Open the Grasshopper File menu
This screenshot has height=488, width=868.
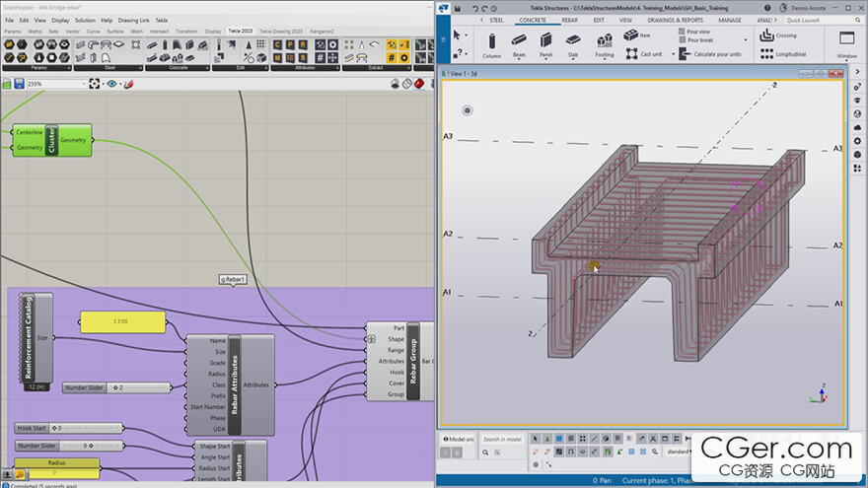point(10,20)
